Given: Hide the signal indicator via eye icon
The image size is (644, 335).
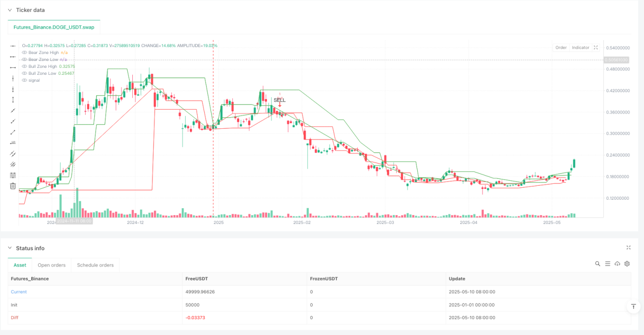Looking at the screenshot, I should 24,80.
